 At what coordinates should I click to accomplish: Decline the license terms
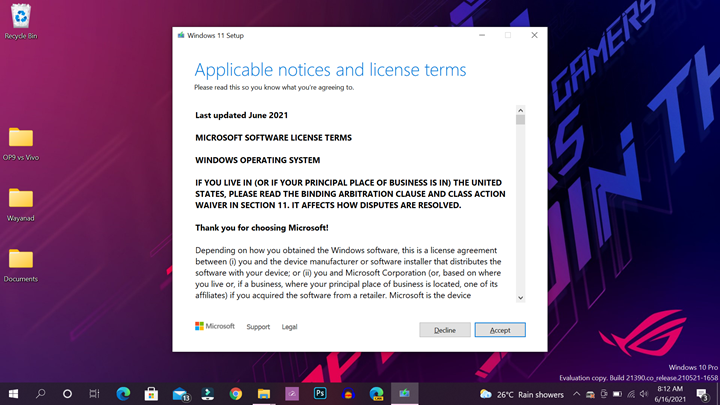(444, 330)
